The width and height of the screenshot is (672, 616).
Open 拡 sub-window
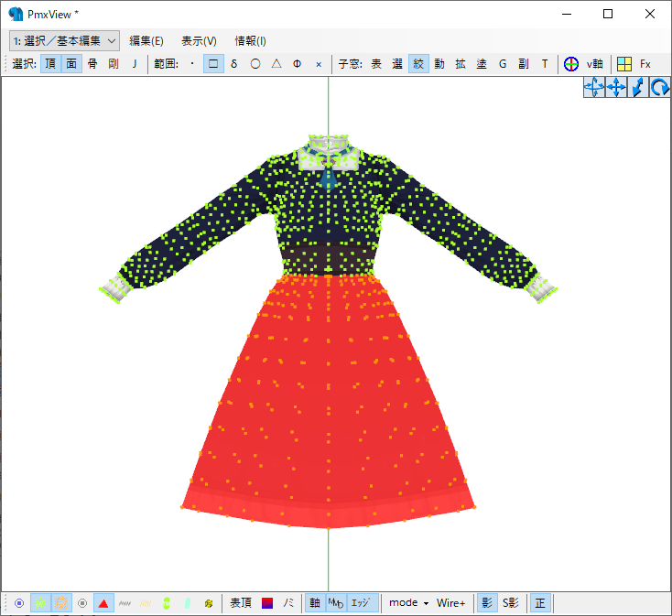coord(461,64)
